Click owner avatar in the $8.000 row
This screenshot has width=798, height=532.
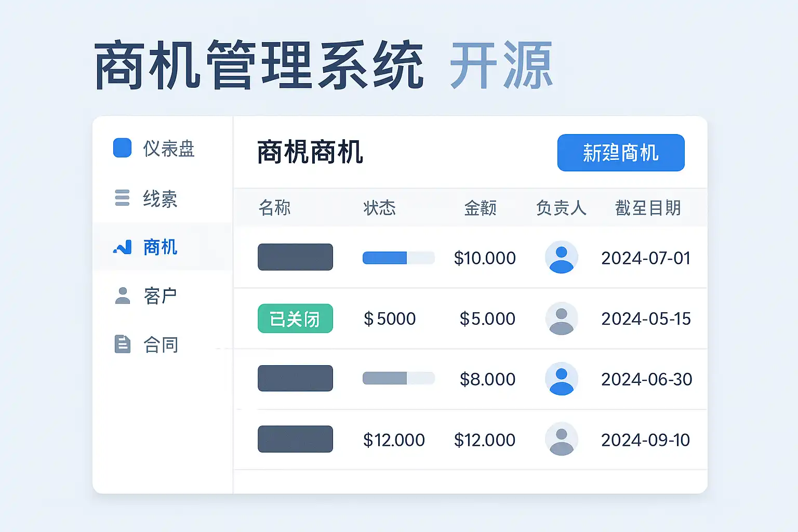coord(561,379)
